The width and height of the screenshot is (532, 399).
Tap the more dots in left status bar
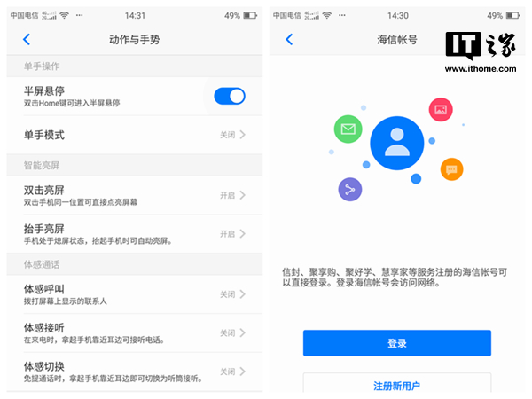point(80,16)
